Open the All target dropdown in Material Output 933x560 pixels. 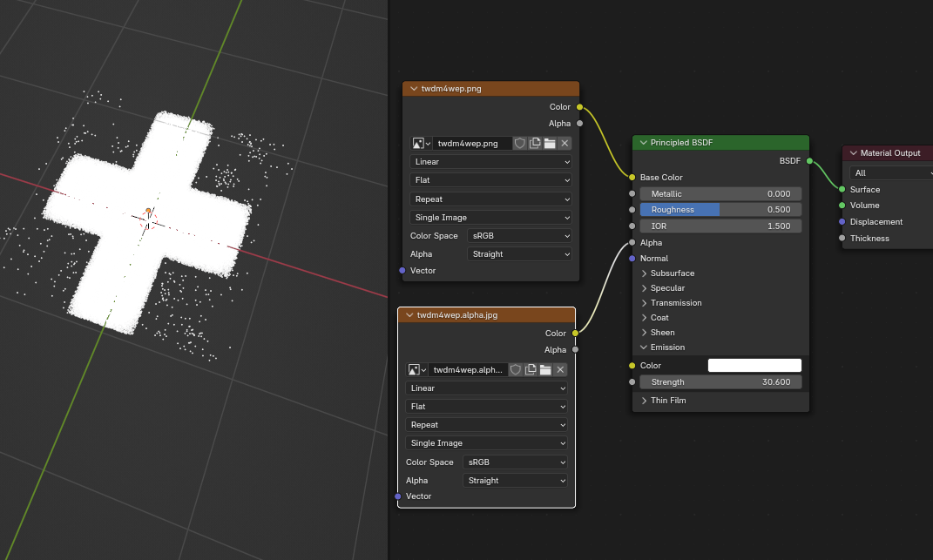tap(891, 173)
